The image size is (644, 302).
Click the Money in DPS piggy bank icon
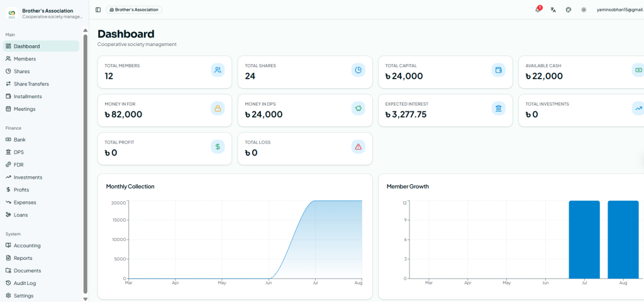point(358,108)
